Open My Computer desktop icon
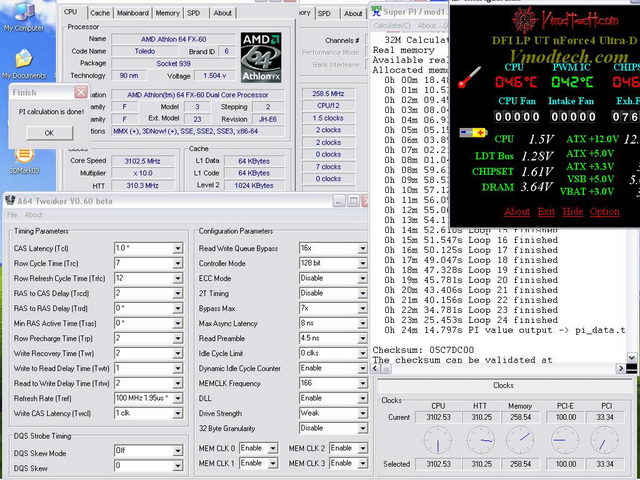Viewport: 640px width, 480px height. 24,16
